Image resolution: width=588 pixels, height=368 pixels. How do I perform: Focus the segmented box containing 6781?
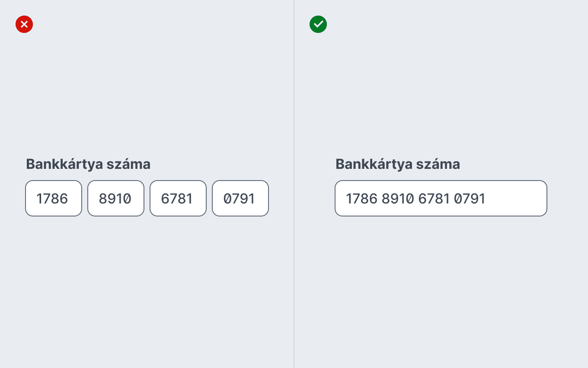pos(178,198)
